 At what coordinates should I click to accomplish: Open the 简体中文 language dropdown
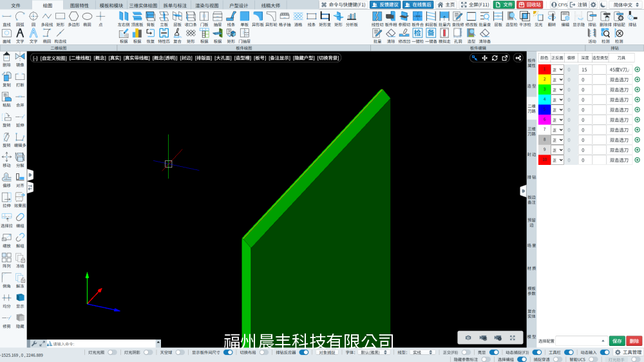click(x=626, y=5)
